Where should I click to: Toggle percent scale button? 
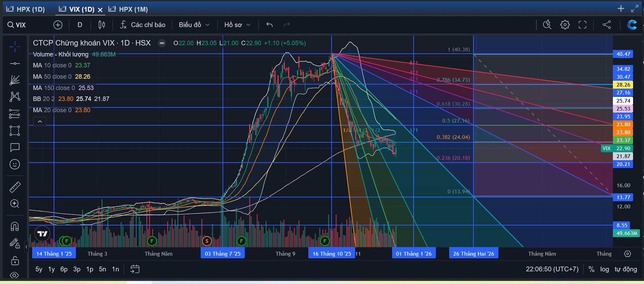pos(591,269)
